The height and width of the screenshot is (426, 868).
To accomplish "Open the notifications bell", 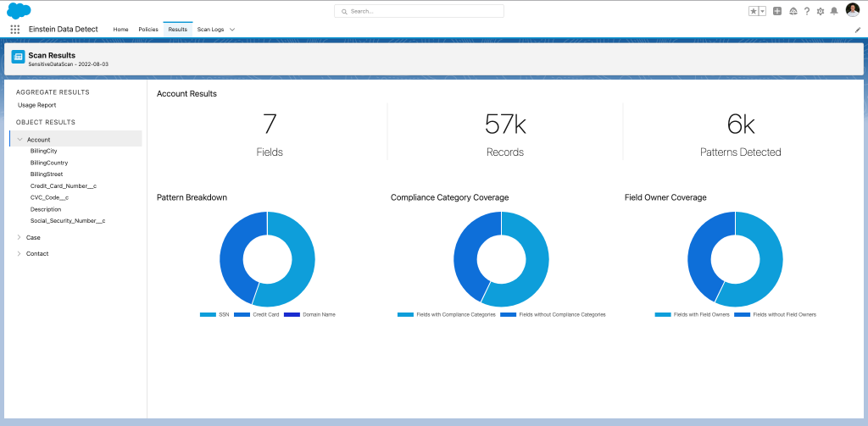I will [x=834, y=11].
